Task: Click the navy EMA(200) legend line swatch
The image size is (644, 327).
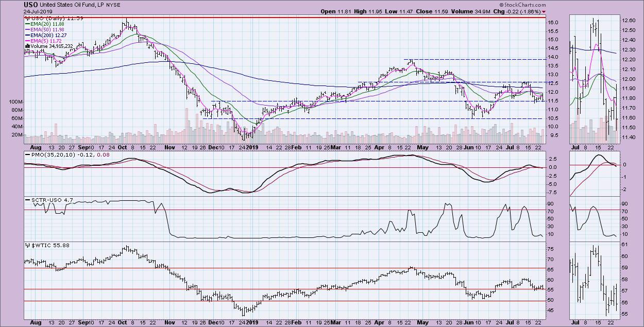Action: [27, 35]
